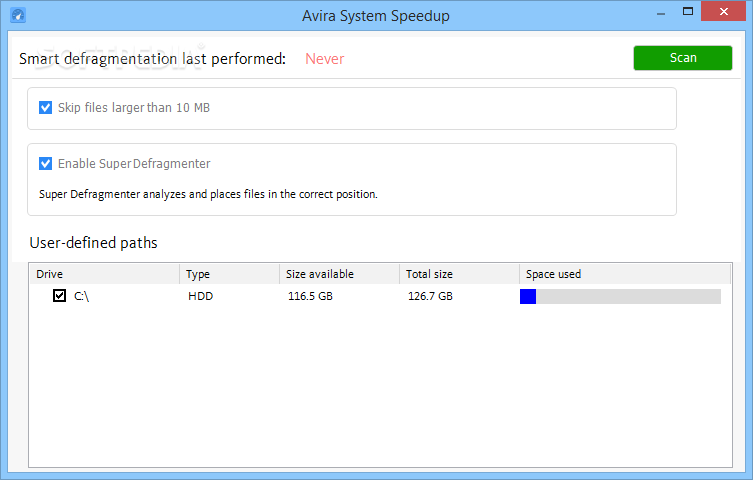
Task: Select the C:\ drive row label
Action: (x=82, y=296)
